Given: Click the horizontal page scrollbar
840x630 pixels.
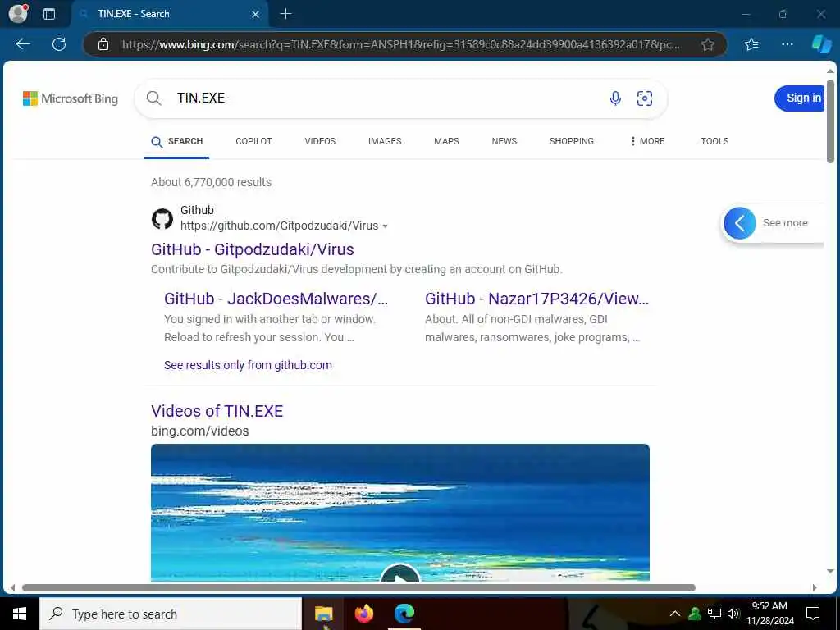Looking at the screenshot, I should pos(358,587).
